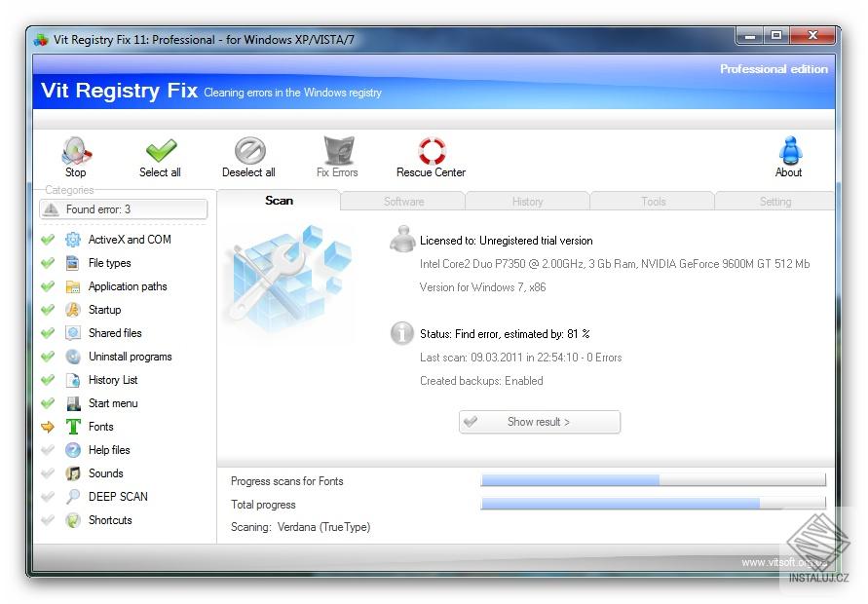Click the Rescue Center label
The width and height of the screenshot is (868, 604).
pos(432,172)
